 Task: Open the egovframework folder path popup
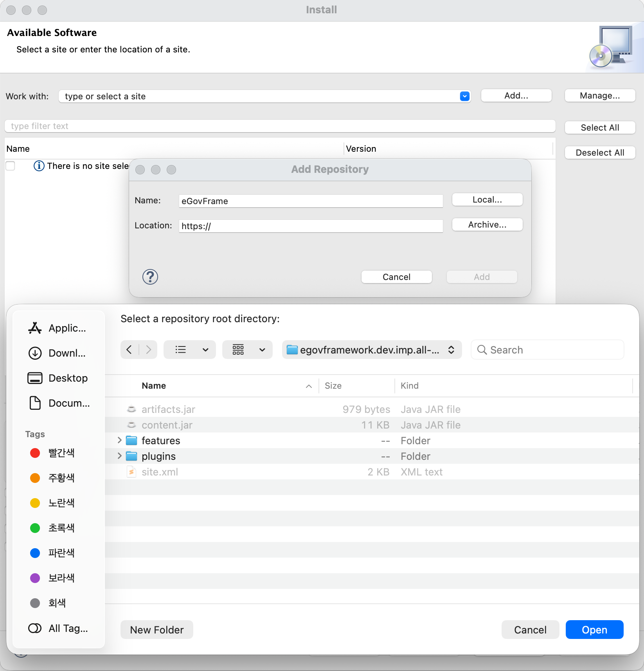click(x=371, y=350)
